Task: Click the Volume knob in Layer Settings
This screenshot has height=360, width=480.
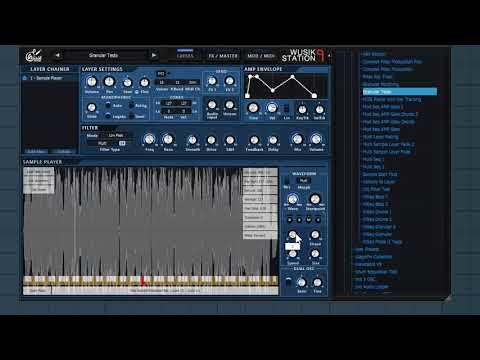Action: (91, 82)
